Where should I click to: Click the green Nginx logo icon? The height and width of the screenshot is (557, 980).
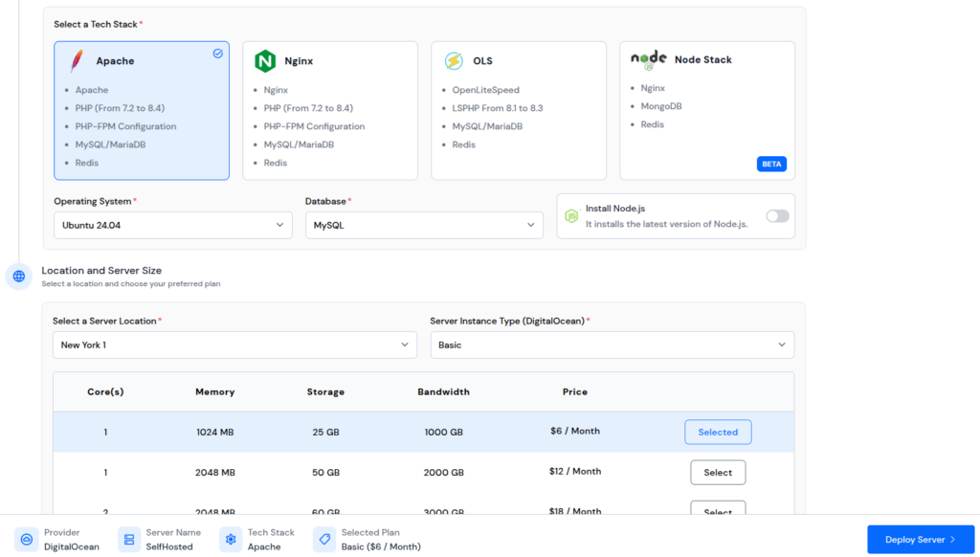[266, 61]
